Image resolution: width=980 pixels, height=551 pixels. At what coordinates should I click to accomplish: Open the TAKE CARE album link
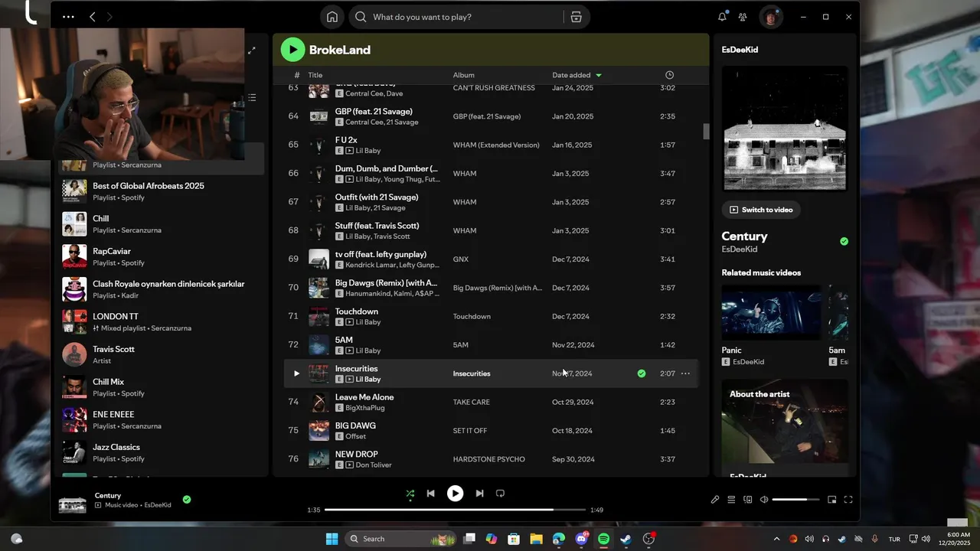pyautogui.click(x=471, y=402)
